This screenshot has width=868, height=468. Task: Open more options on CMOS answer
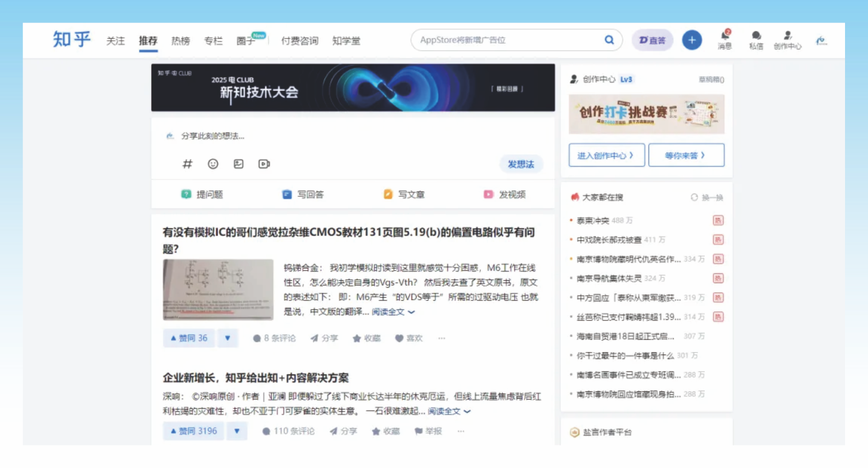click(x=442, y=338)
